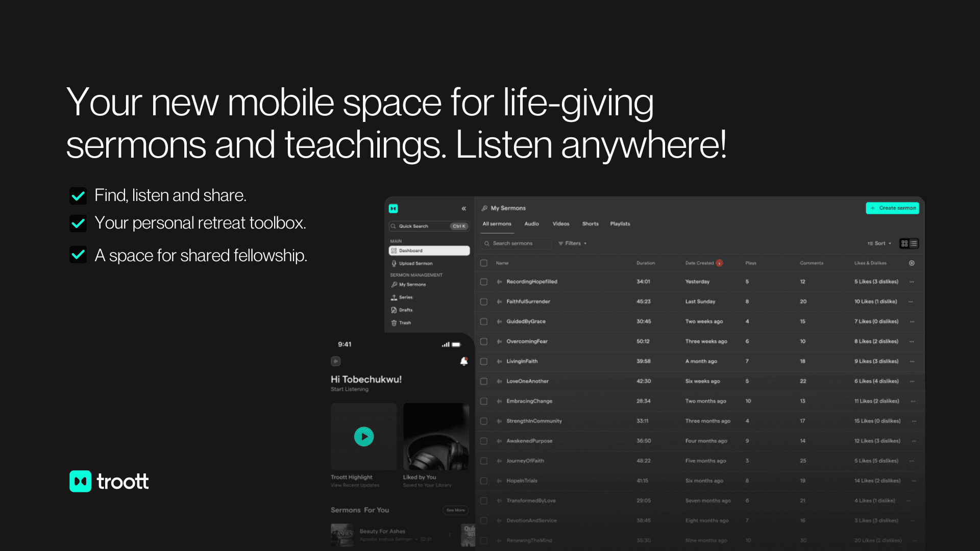Switch to the Audio tab
Screen dimensions: 980x551
531,223
